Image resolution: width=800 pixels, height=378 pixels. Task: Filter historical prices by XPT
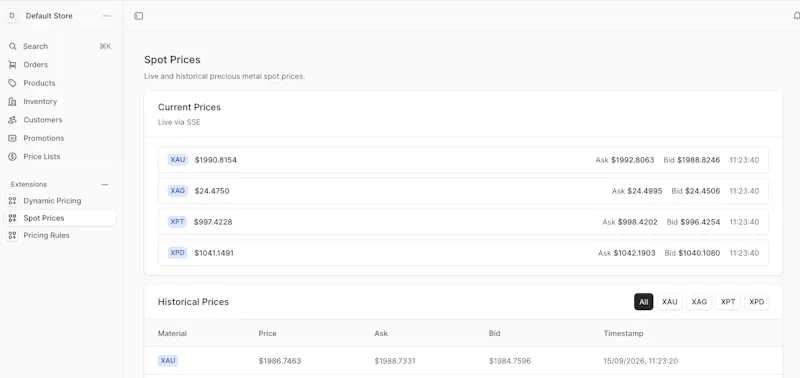click(x=728, y=302)
